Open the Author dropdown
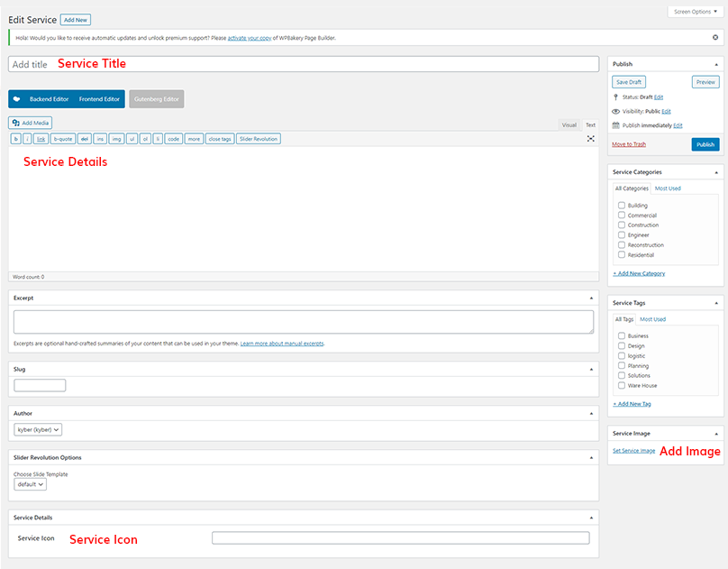This screenshot has height=569, width=728. pos(39,430)
